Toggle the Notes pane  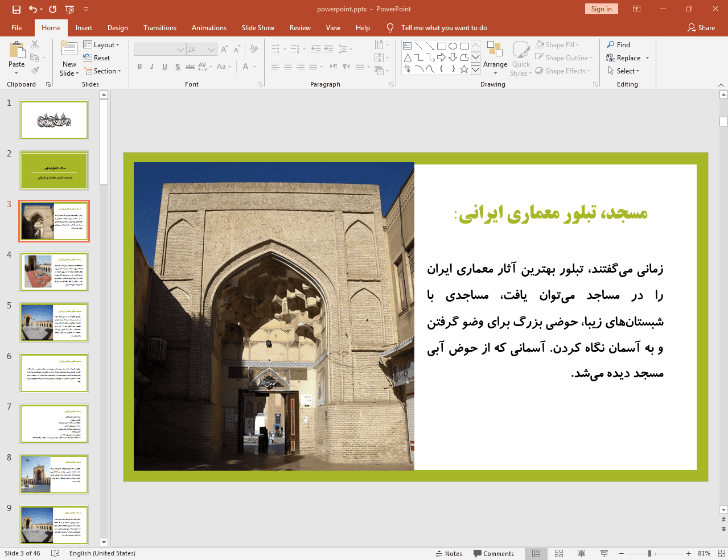click(449, 554)
